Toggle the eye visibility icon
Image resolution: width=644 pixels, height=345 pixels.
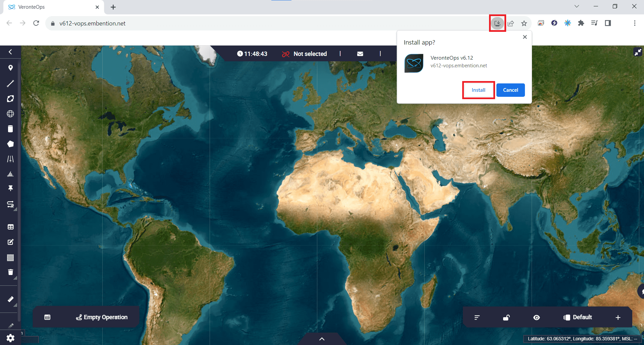click(536, 318)
